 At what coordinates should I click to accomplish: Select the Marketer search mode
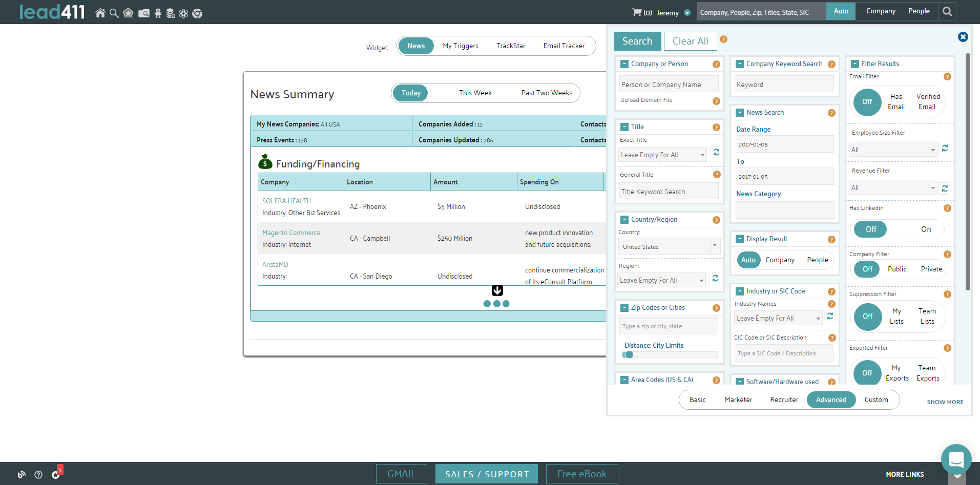(738, 400)
